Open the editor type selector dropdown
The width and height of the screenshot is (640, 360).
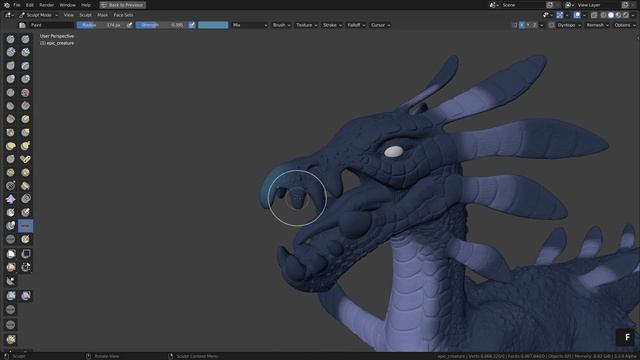(9, 15)
